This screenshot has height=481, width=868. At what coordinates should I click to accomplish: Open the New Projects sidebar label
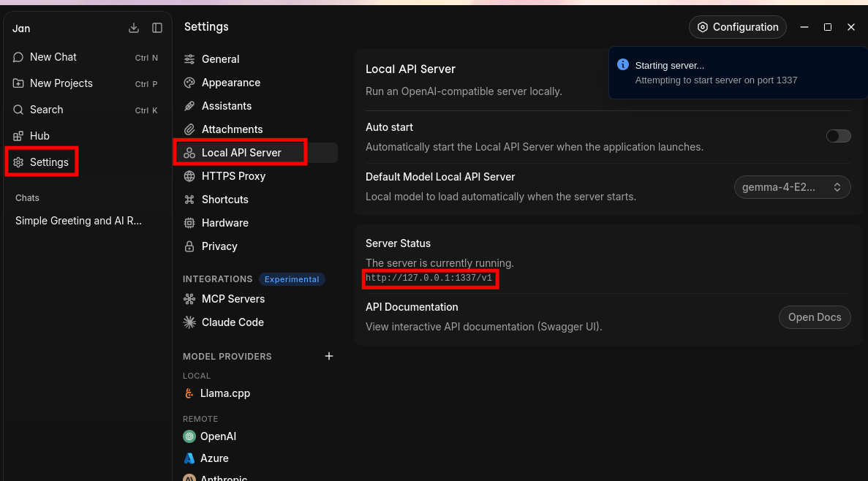(x=61, y=83)
